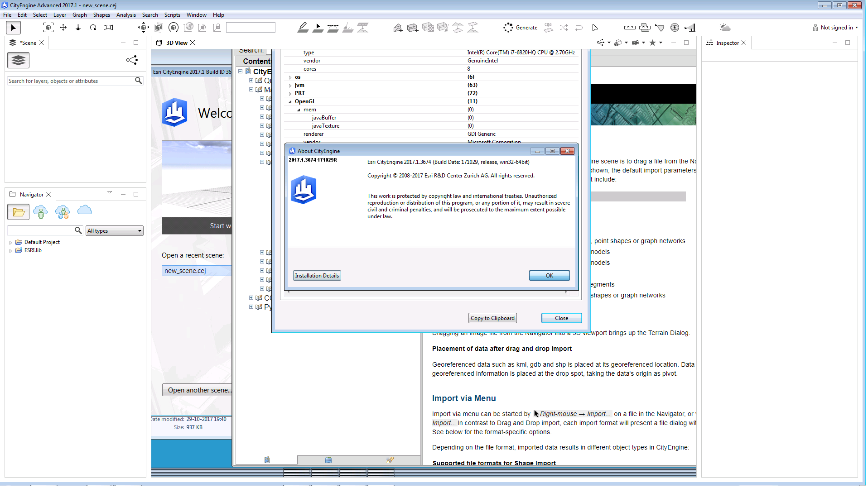Click the horizontal scrollbar under details table
Viewport: 868px width, 488px height.
pos(428,292)
